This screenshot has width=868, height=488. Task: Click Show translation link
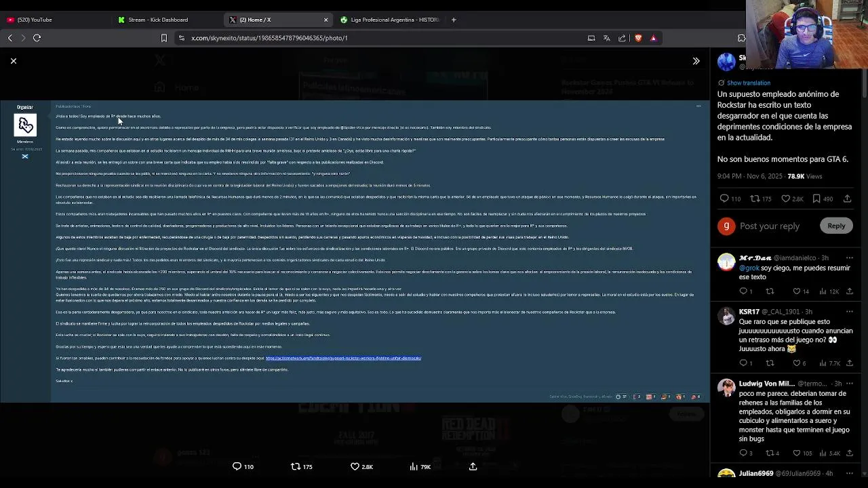(x=748, y=83)
